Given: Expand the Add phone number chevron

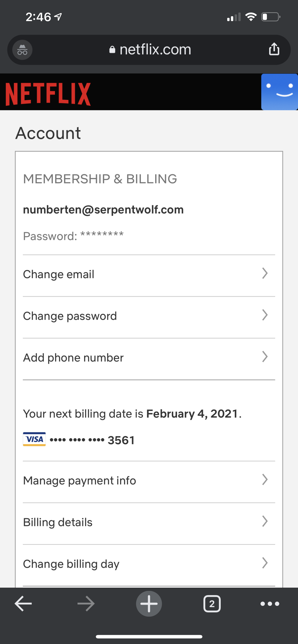Looking at the screenshot, I should (265, 357).
